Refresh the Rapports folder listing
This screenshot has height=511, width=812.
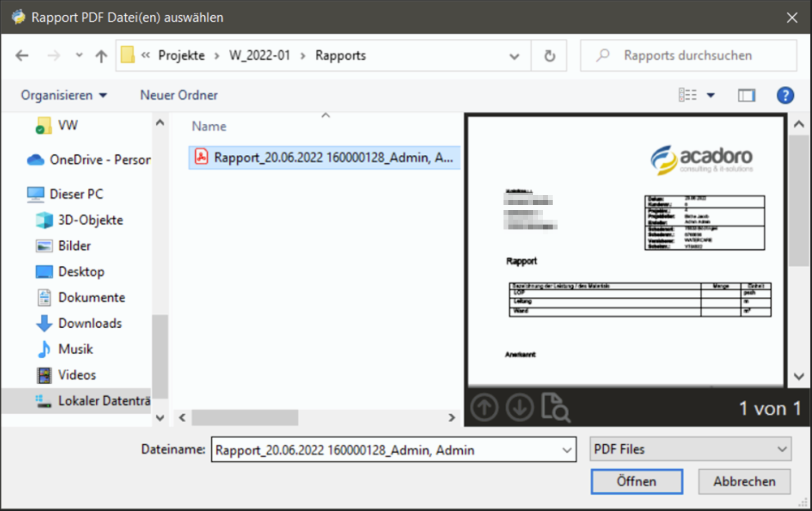[549, 56]
